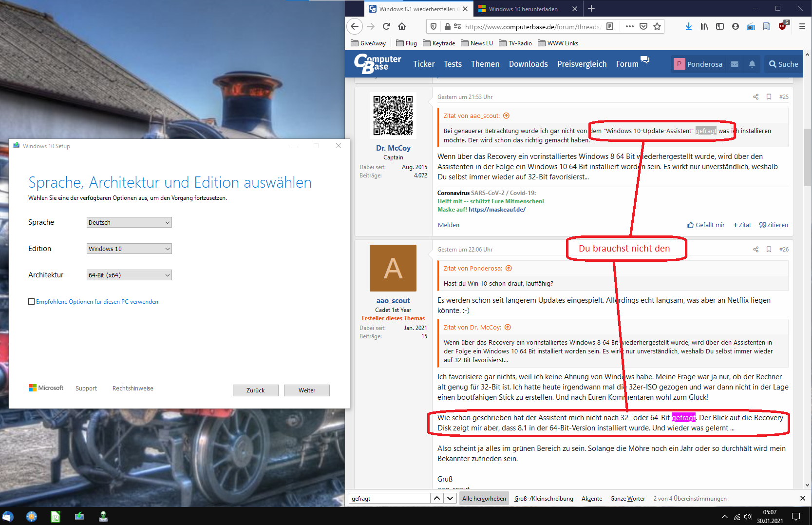Open Dr. McCoy user profile link
The height and width of the screenshot is (525, 812).
(x=393, y=148)
